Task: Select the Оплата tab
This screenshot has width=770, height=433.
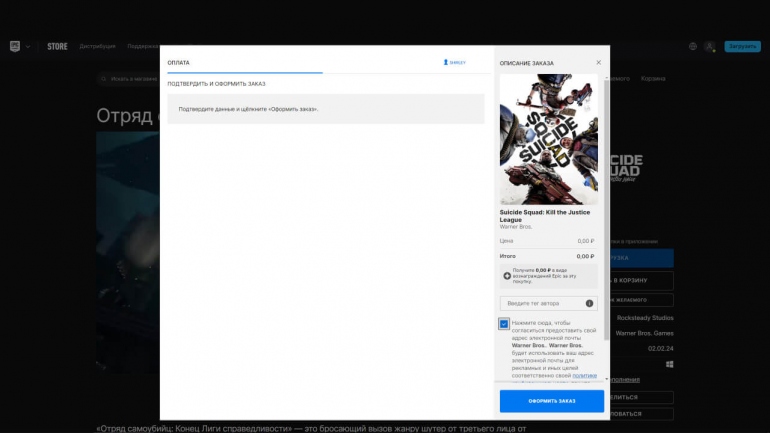Action: tap(178, 62)
